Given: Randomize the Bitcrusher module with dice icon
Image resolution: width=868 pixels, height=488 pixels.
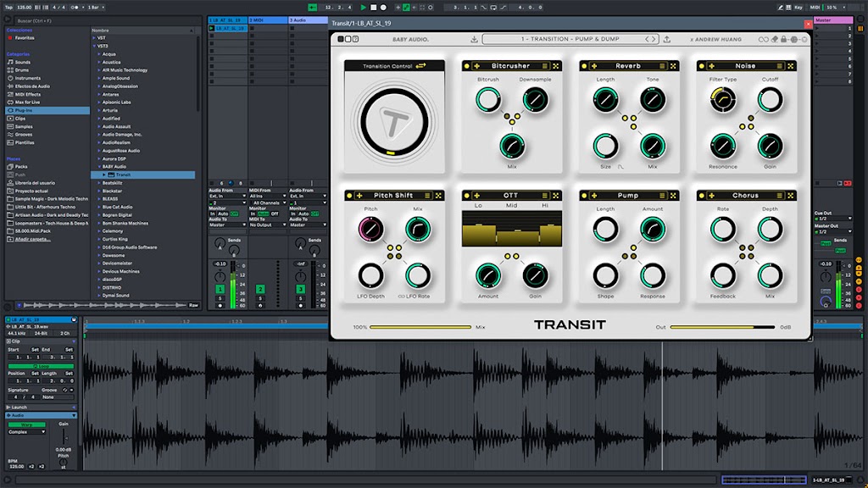Looking at the screenshot, I should coord(556,66).
